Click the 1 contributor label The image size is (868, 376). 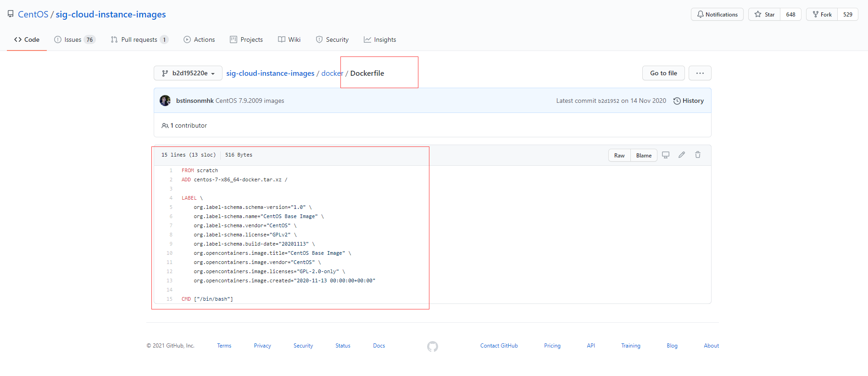point(184,125)
